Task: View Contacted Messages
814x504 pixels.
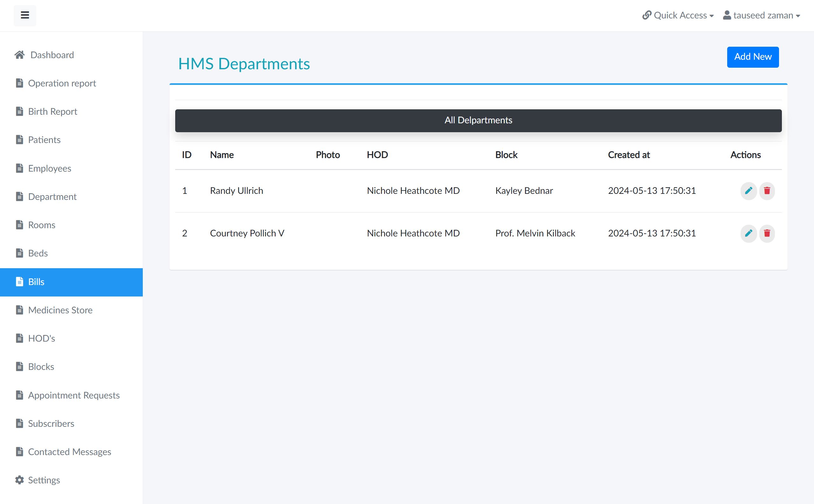Action: pos(69,452)
